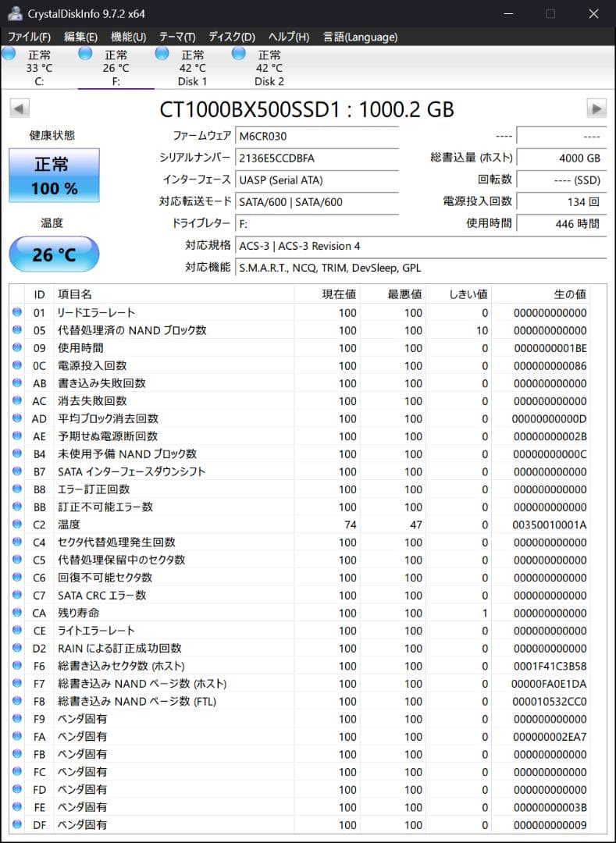
Task: Click status icon of row AB 書き込み失敗回数
Action: 17,382
